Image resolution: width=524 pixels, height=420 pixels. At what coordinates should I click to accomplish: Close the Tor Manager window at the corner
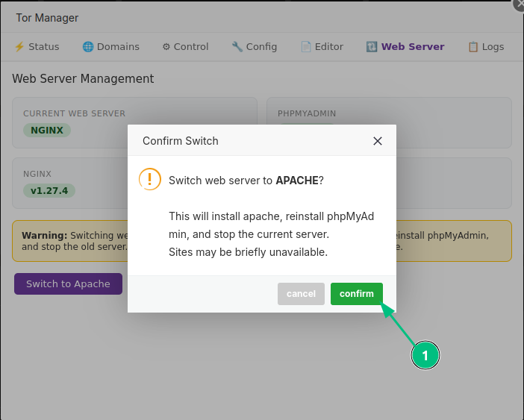point(519,4)
